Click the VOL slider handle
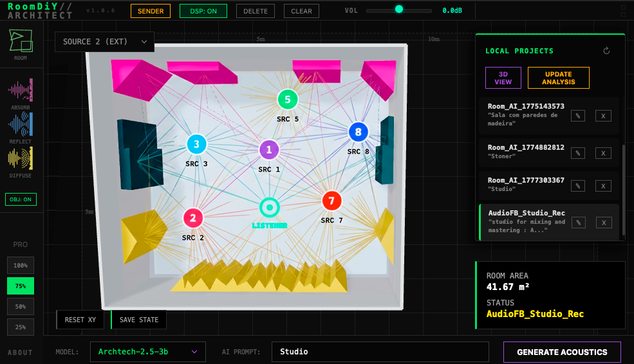Image resolution: width=634 pixels, height=364 pixels. pyautogui.click(x=399, y=9)
